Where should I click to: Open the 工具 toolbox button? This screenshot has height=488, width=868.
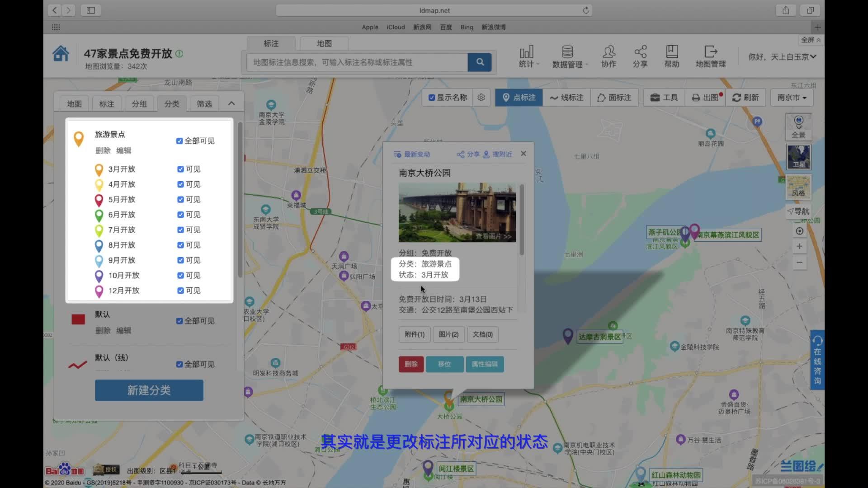point(664,98)
